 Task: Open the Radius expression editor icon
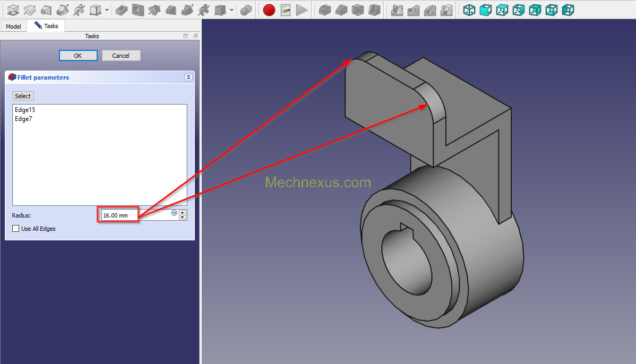174,213
